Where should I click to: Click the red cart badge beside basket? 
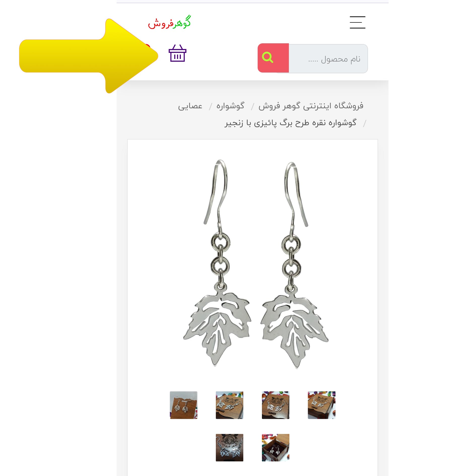tap(148, 47)
